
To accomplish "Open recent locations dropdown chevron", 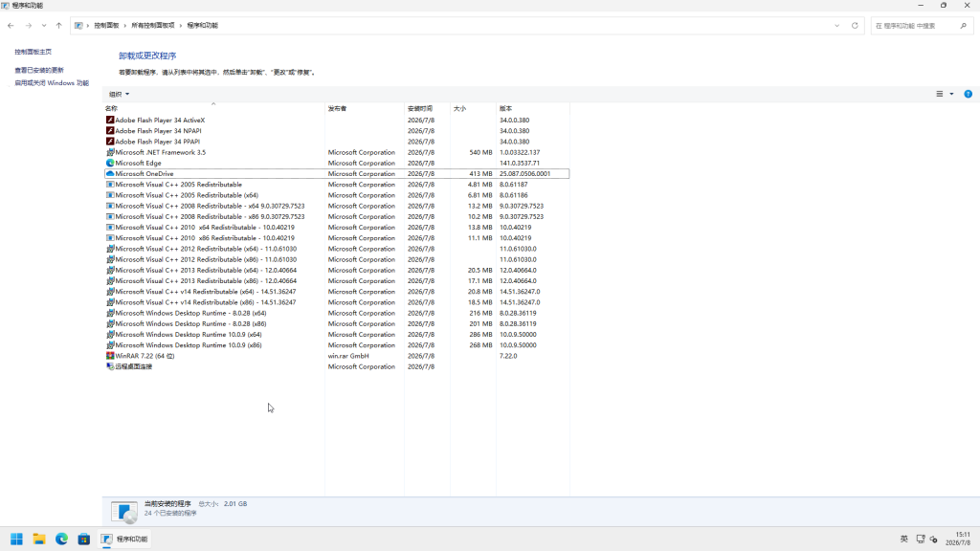I will pos(44,26).
